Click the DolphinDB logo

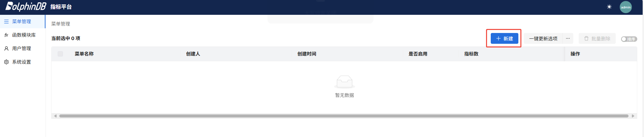[26, 6]
